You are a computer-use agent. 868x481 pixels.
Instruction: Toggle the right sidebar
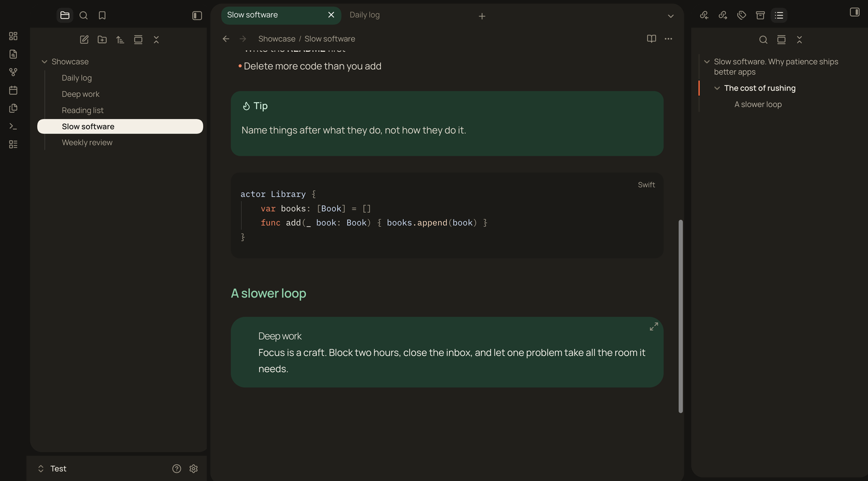click(x=855, y=12)
